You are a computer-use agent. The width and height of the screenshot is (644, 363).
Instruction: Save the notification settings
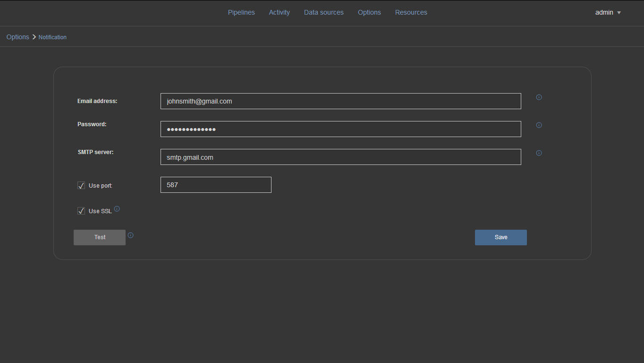[x=501, y=237]
